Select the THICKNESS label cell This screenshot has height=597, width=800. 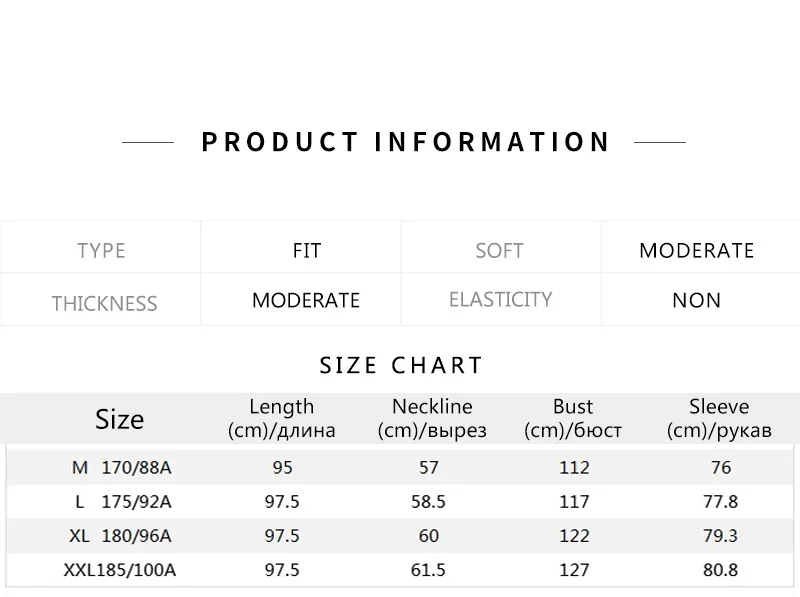coord(104,303)
